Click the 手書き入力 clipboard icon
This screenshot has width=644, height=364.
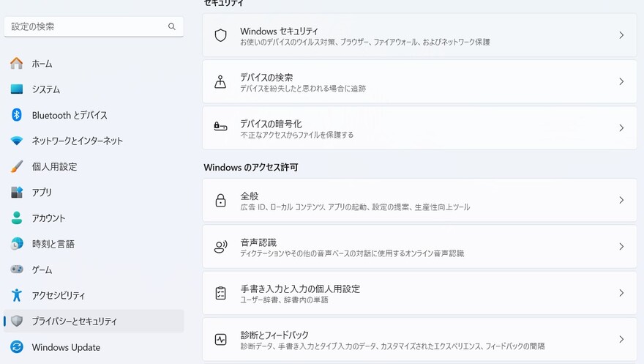tap(220, 293)
